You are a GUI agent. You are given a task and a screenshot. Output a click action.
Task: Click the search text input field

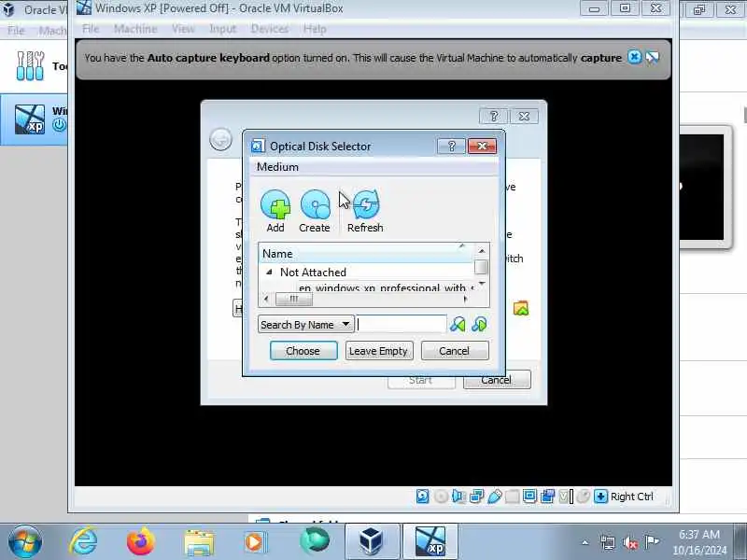coord(402,325)
